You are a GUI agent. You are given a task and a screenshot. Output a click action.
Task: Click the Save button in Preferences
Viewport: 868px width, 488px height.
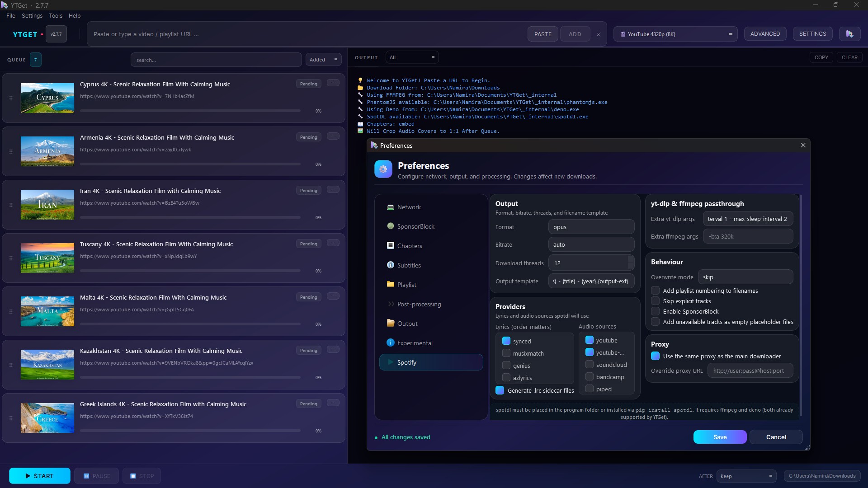(720, 437)
